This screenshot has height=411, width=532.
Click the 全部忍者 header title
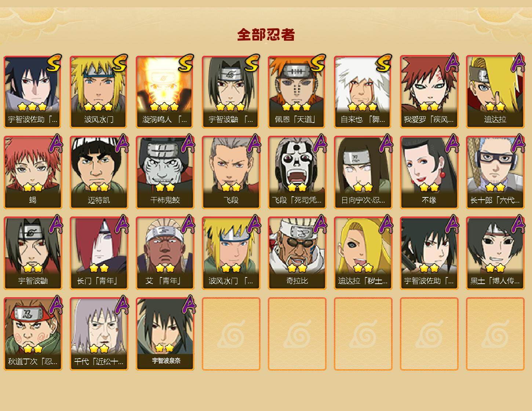coord(266,34)
